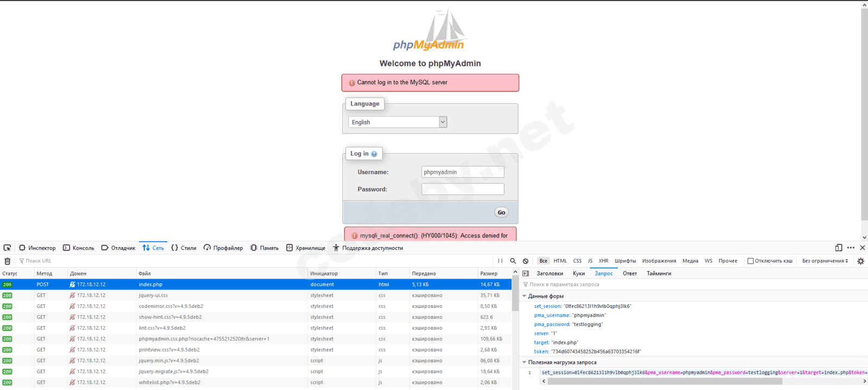Open the Отладчик panel
The height and width of the screenshot is (390, 868).
pos(118,248)
